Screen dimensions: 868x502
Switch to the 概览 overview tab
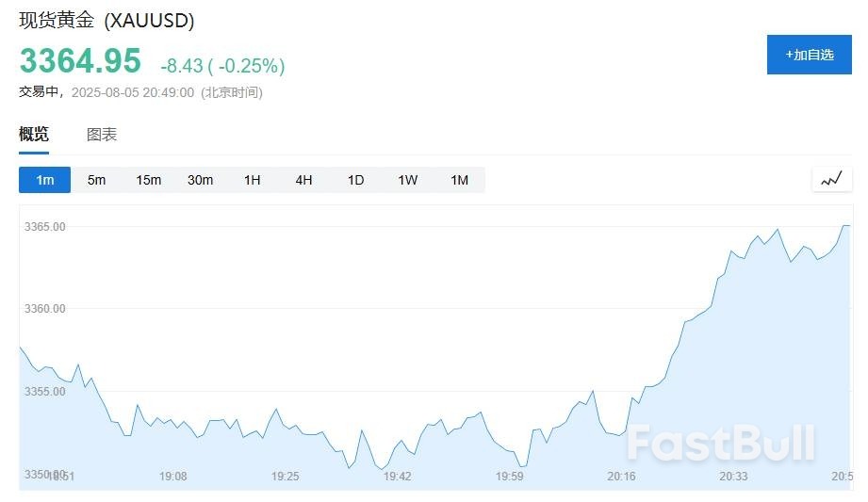click(x=34, y=135)
